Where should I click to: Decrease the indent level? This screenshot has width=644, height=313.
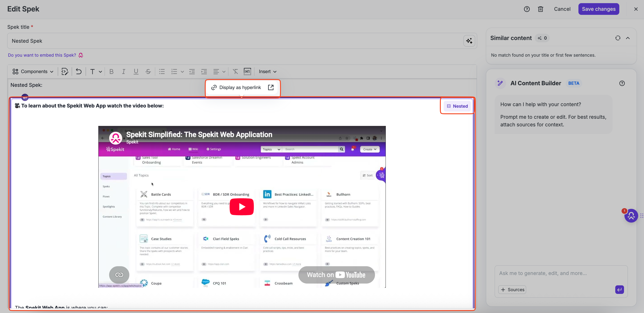(192, 72)
